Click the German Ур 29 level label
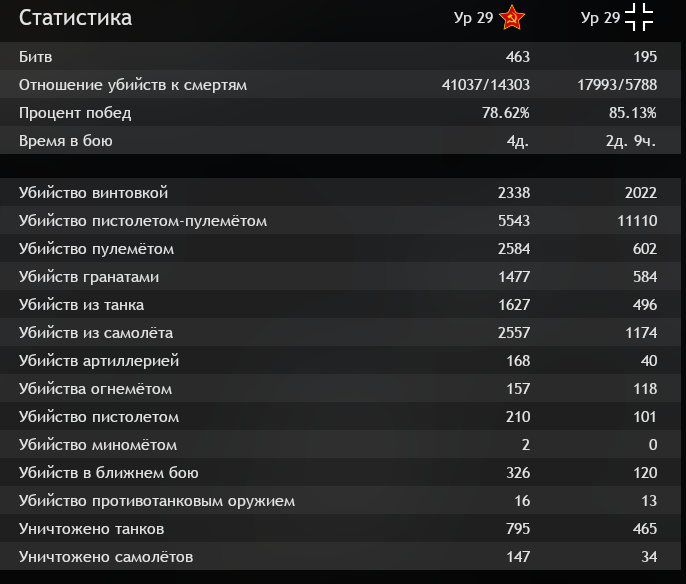The width and height of the screenshot is (686, 584). 600,18
